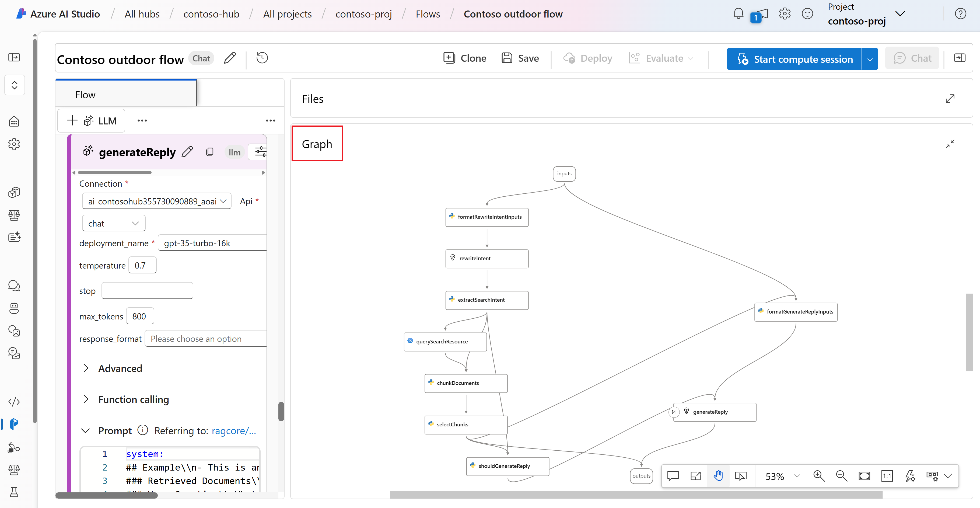
Task: Click the home icon in left sidebar
Action: pyautogui.click(x=14, y=121)
